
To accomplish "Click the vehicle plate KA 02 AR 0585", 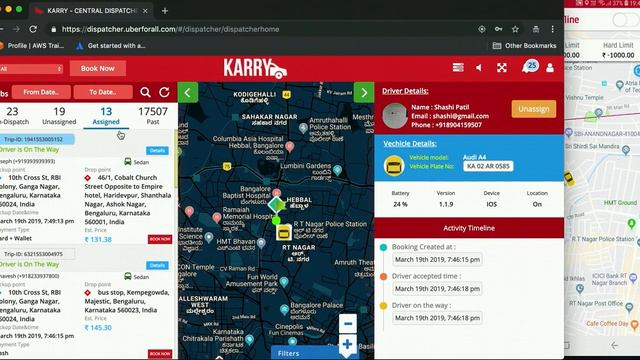I will coord(488,166).
